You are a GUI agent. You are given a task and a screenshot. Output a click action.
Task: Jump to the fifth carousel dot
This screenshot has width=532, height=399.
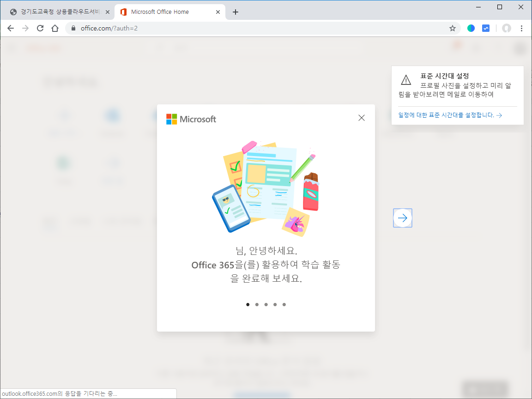[x=284, y=304]
